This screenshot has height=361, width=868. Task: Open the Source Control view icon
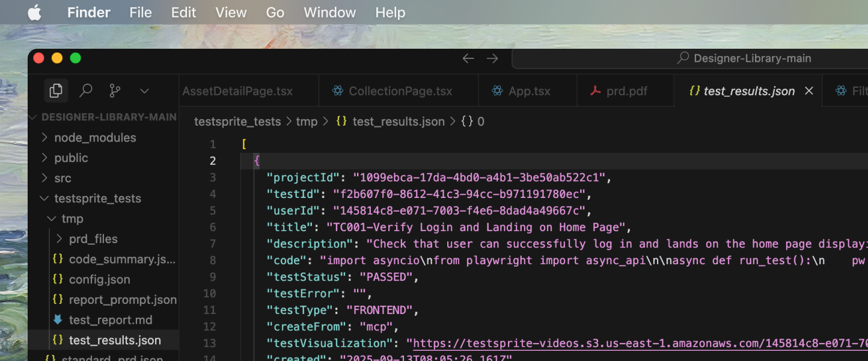(115, 91)
